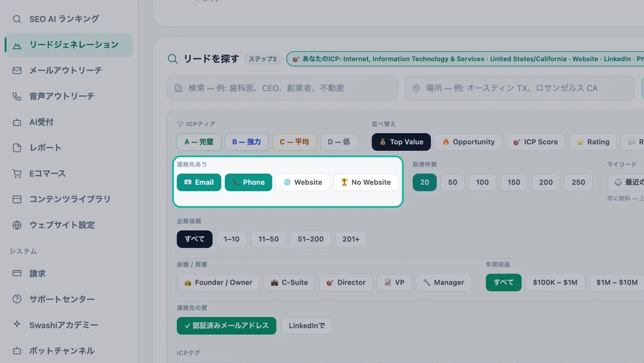The height and width of the screenshot is (363, 644).
Task: Select company size 11–50
Action: pyautogui.click(x=268, y=239)
